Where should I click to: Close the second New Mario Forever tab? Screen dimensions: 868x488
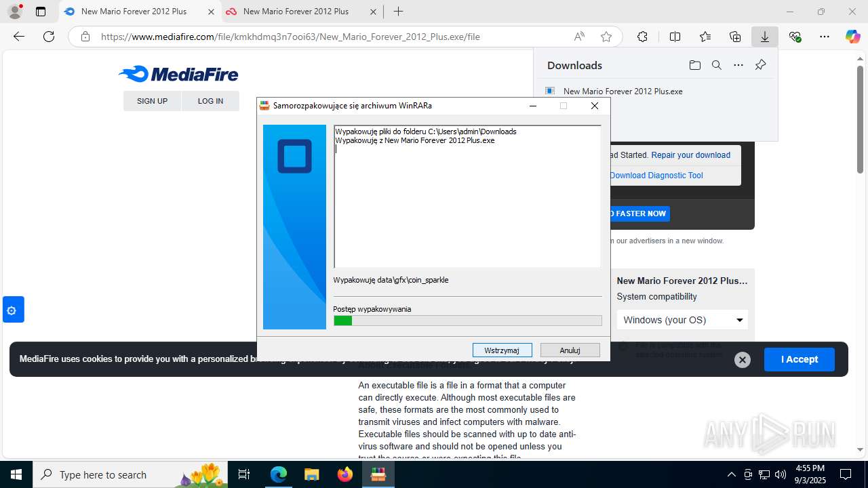[373, 12]
